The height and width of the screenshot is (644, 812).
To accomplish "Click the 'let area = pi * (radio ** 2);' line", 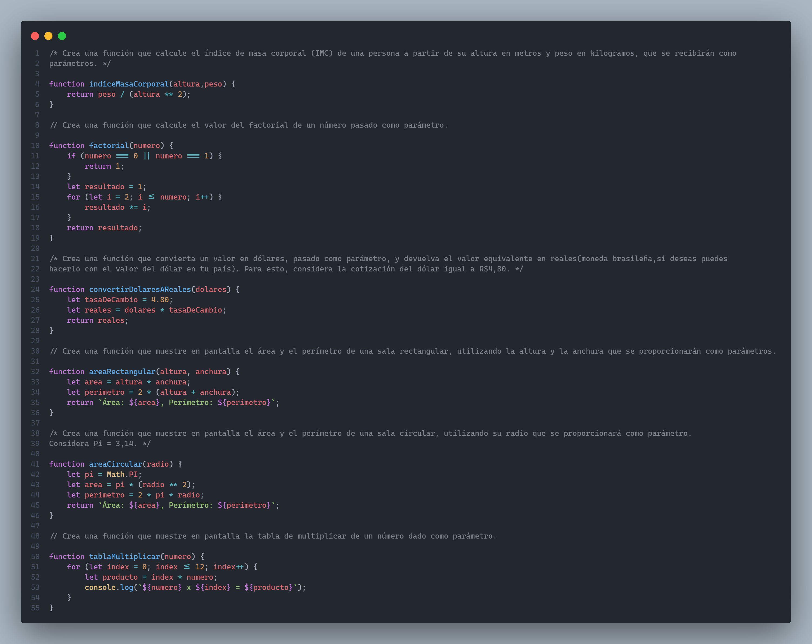I will [x=131, y=485].
